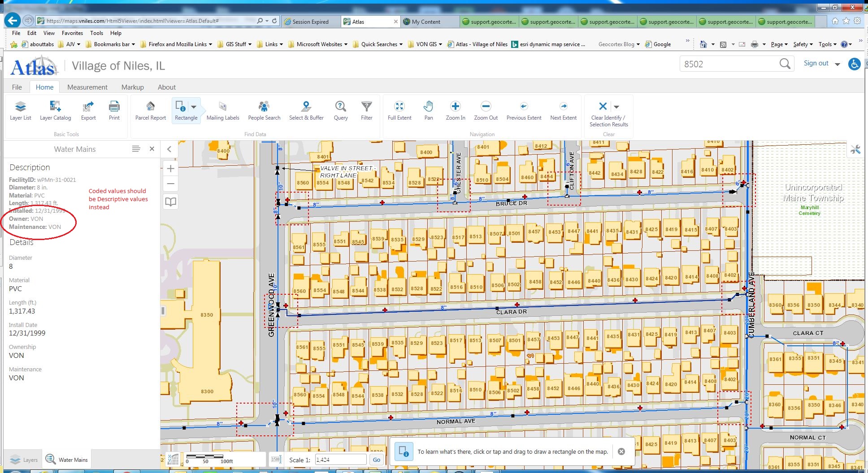Go to the Previous Extent

click(524, 111)
